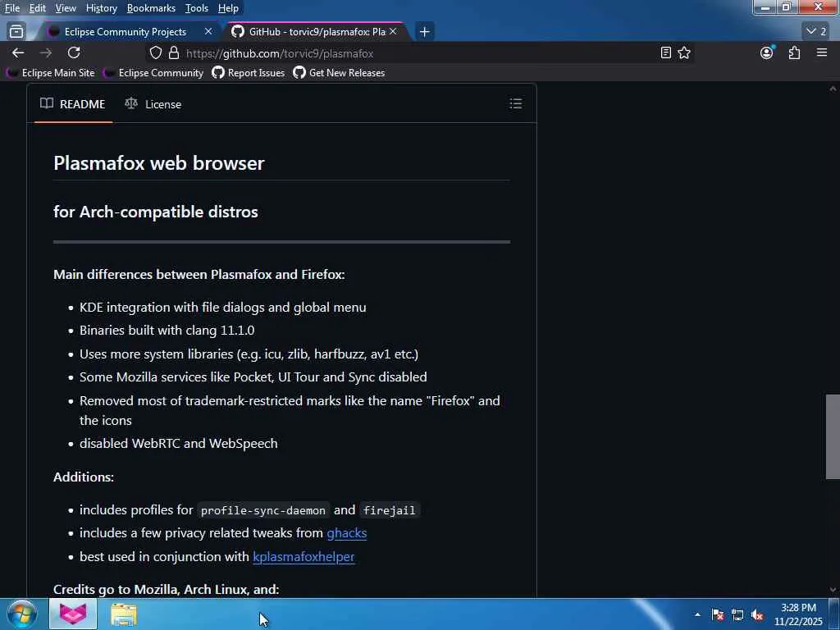Close the Eclipse Community Projects tab

[208, 32]
